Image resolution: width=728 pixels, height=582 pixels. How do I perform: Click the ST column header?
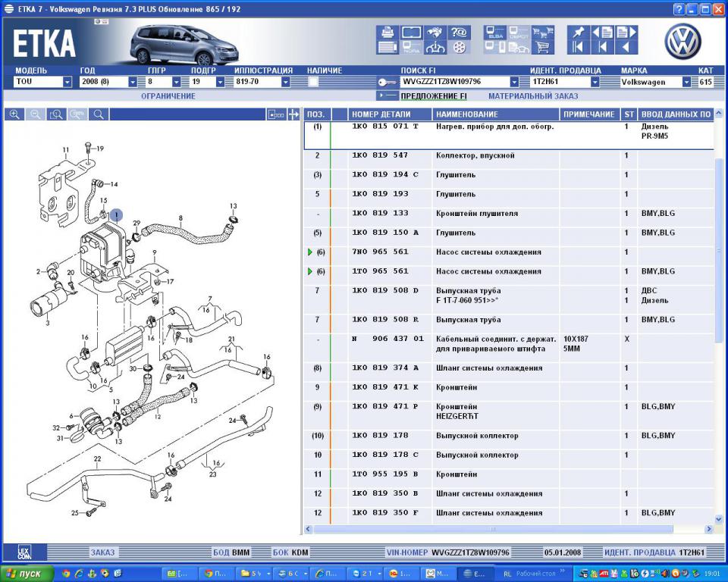[x=629, y=114]
